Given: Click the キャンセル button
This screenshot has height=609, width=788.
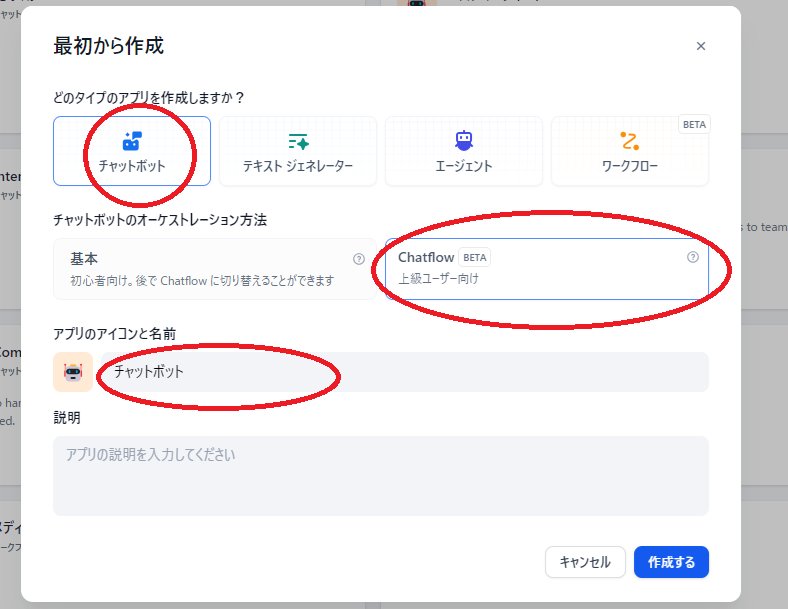Looking at the screenshot, I should (585, 562).
